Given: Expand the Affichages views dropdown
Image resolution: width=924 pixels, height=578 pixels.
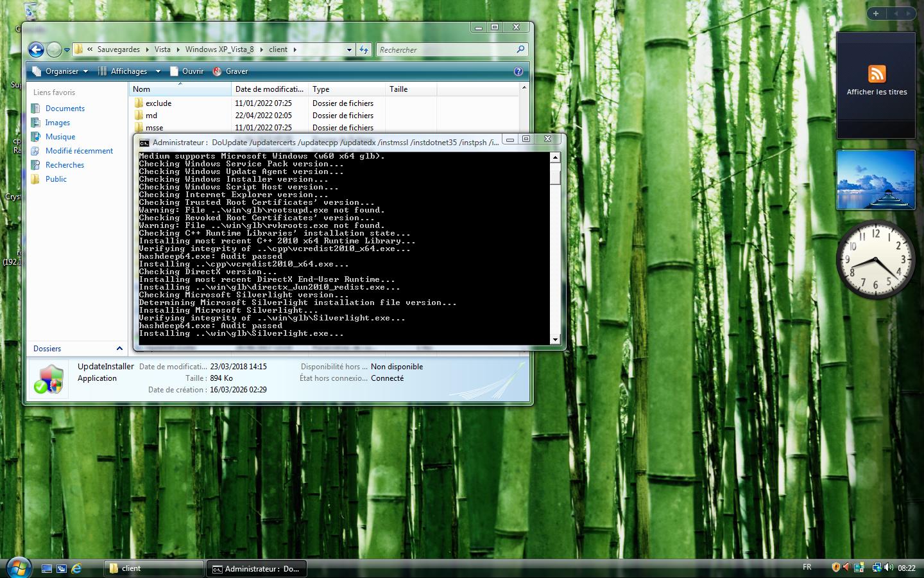Looking at the screenshot, I should coord(129,71).
